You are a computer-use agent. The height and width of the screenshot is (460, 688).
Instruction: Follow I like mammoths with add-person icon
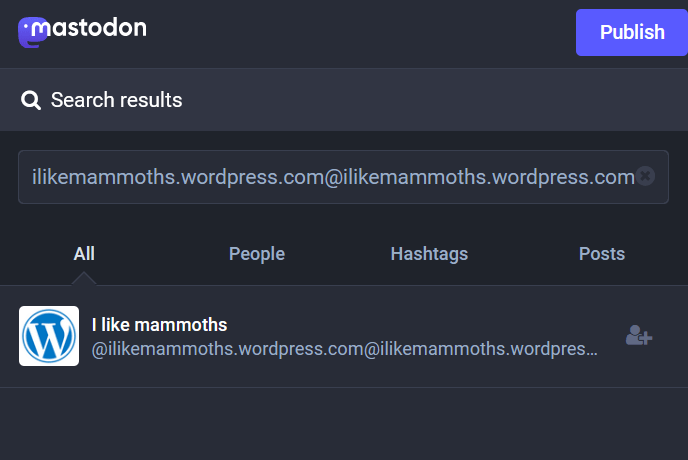(639, 336)
